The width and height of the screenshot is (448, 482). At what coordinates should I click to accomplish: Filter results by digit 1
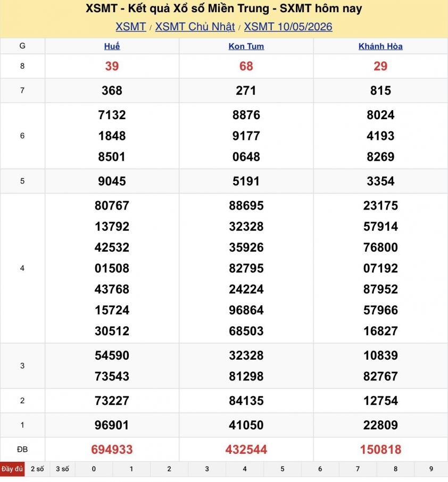pyautogui.click(x=131, y=469)
